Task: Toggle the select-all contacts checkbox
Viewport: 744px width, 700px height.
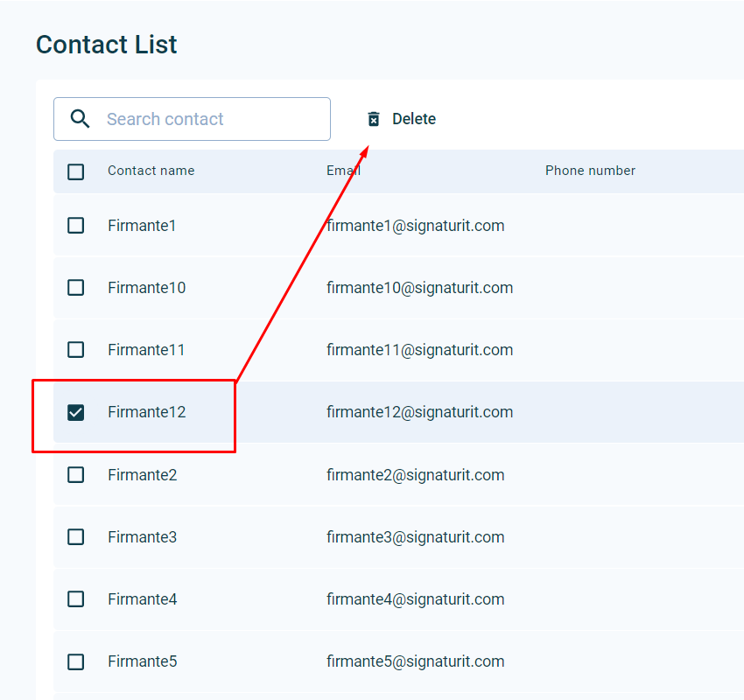Action: tap(76, 171)
